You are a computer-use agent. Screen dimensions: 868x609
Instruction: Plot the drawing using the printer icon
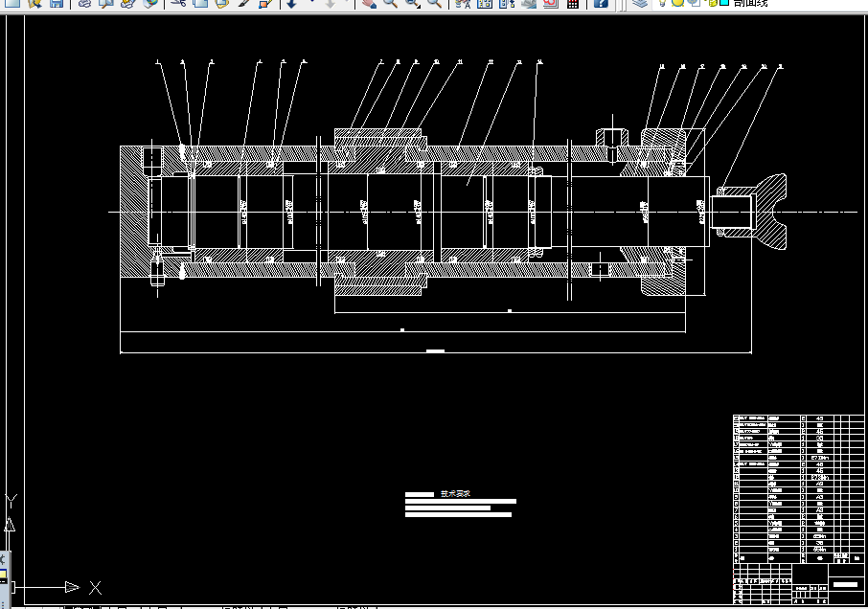coord(84,3)
